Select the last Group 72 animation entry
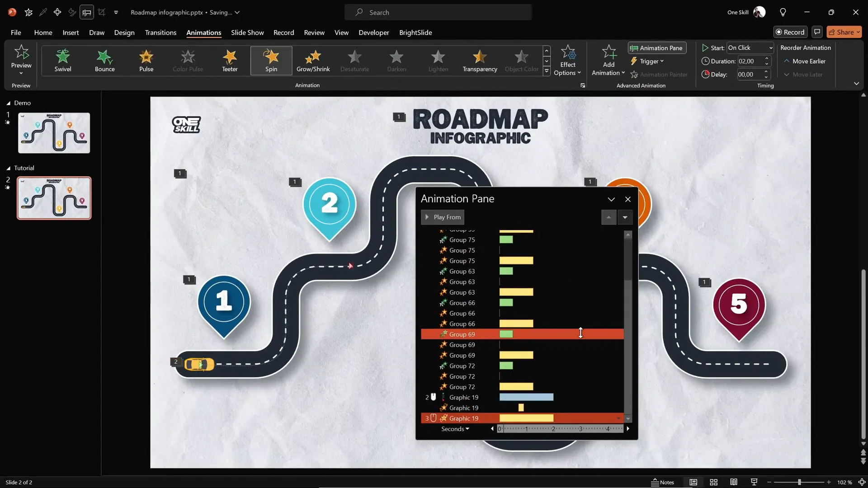Image resolution: width=868 pixels, height=488 pixels. tap(522, 387)
